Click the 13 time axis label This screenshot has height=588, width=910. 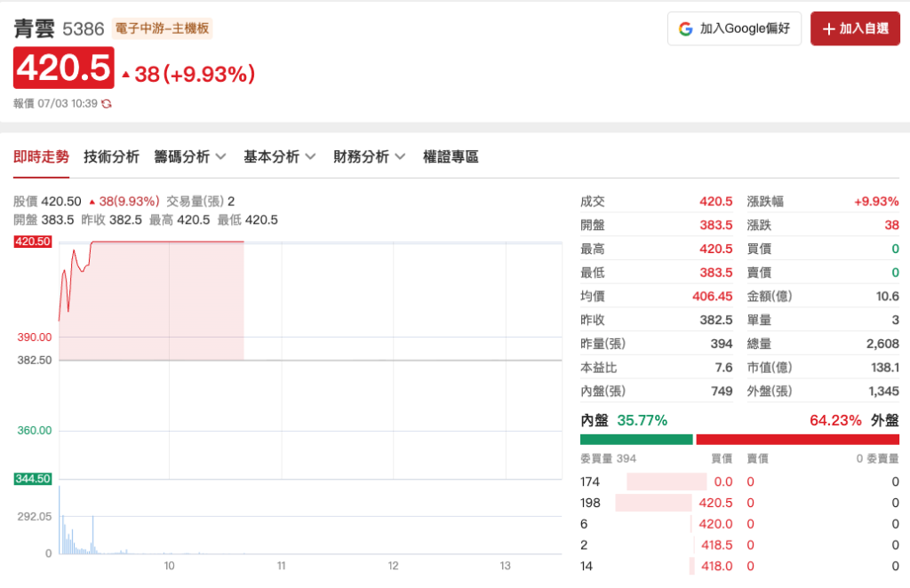point(505,566)
